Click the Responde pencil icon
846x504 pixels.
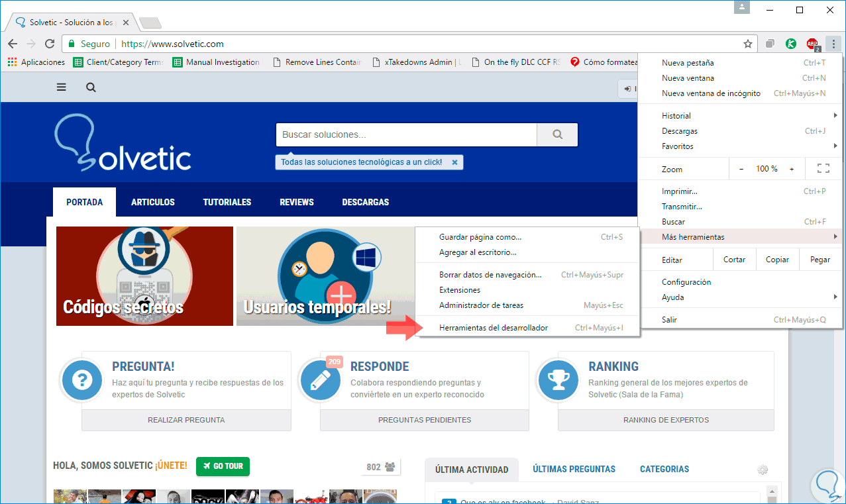tap(320, 380)
